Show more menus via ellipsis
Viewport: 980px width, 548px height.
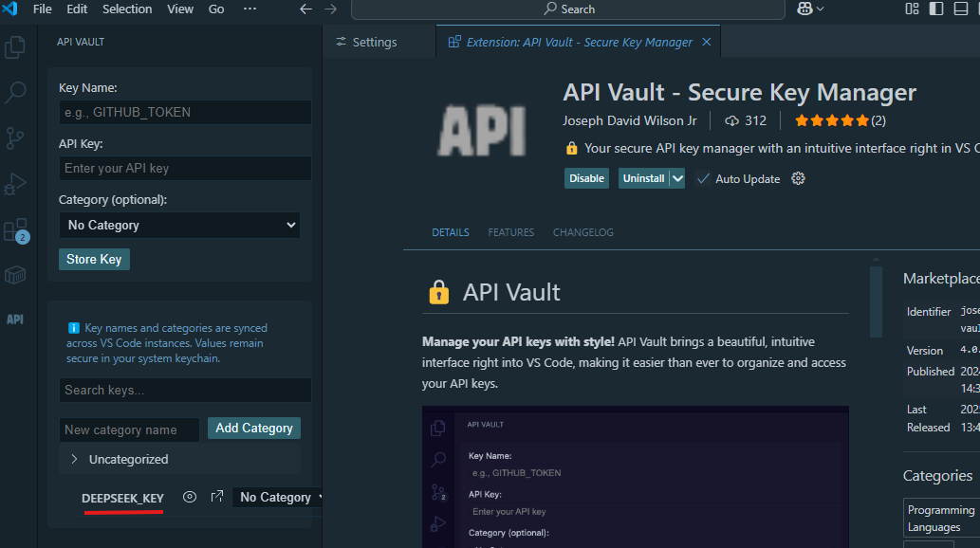[x=250, y=9]
